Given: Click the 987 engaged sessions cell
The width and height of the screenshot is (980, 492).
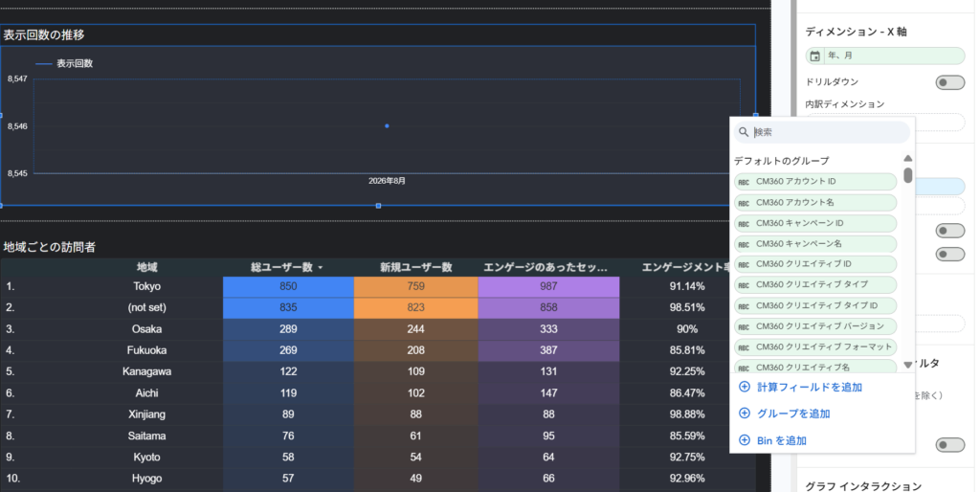Looking at the screenshot, I should pyautogui.click(x=548, y=286).
